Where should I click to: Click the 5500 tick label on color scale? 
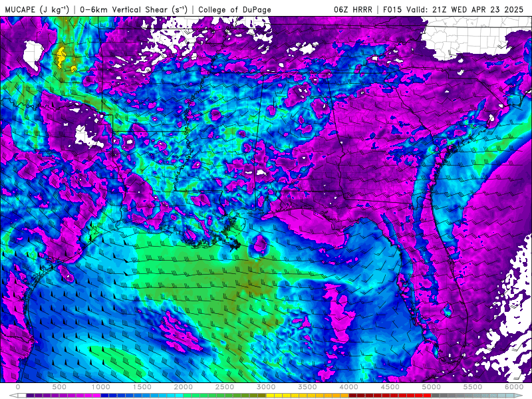(473, 387)
